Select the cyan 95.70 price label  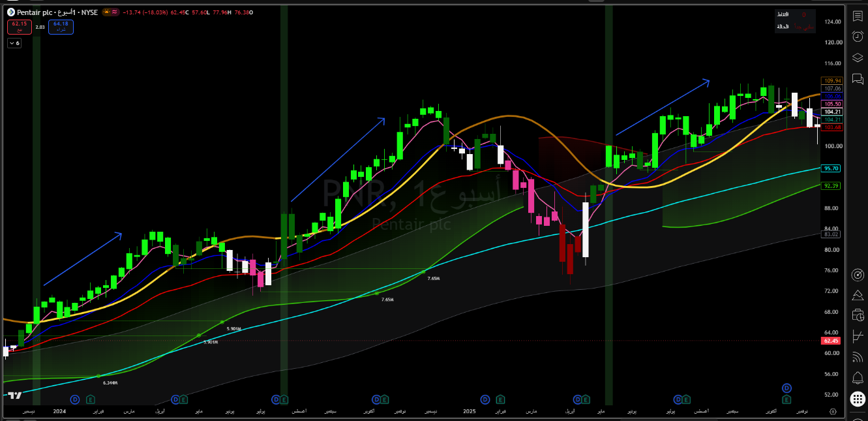(831, 168)
